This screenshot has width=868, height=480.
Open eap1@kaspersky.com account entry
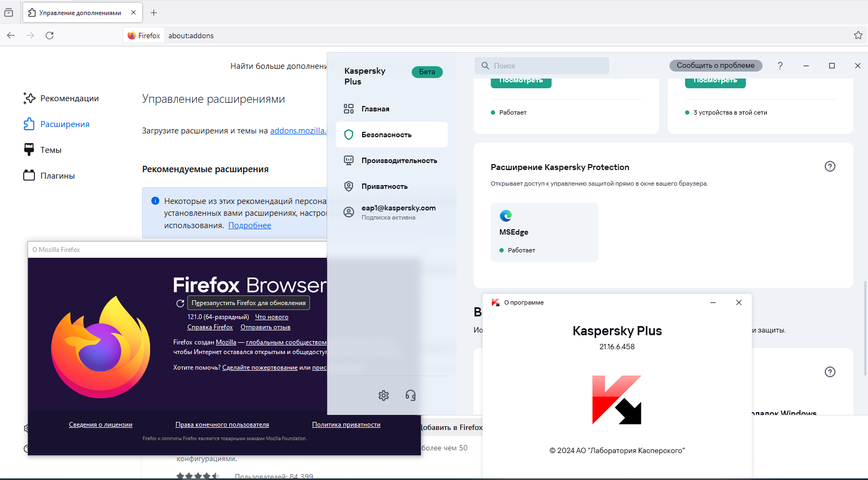click(x=392, y=212)
